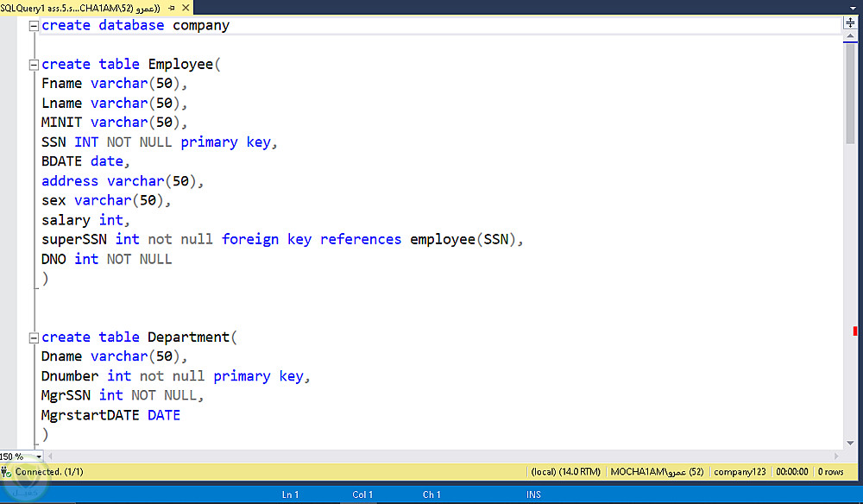This screenshot has width=863, height=504.
Task: Click the 'DNO' column name
Action: (x=54, y=259)
